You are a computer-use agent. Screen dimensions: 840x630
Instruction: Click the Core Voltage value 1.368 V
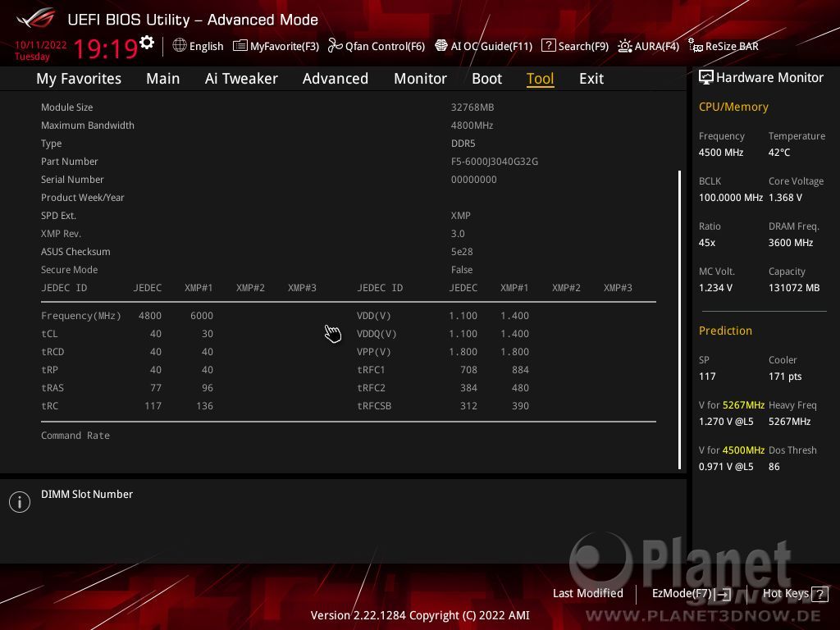785,198
